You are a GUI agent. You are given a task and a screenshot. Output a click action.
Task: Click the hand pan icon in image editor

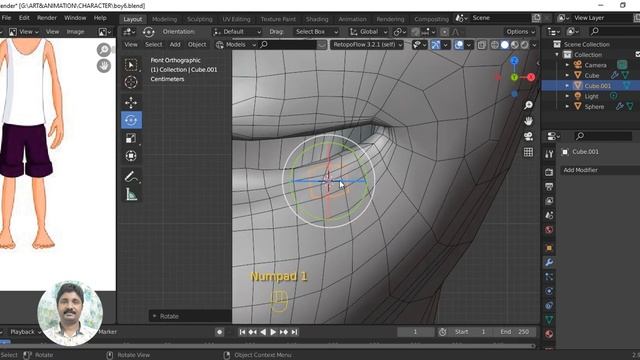tap(104, 65)
